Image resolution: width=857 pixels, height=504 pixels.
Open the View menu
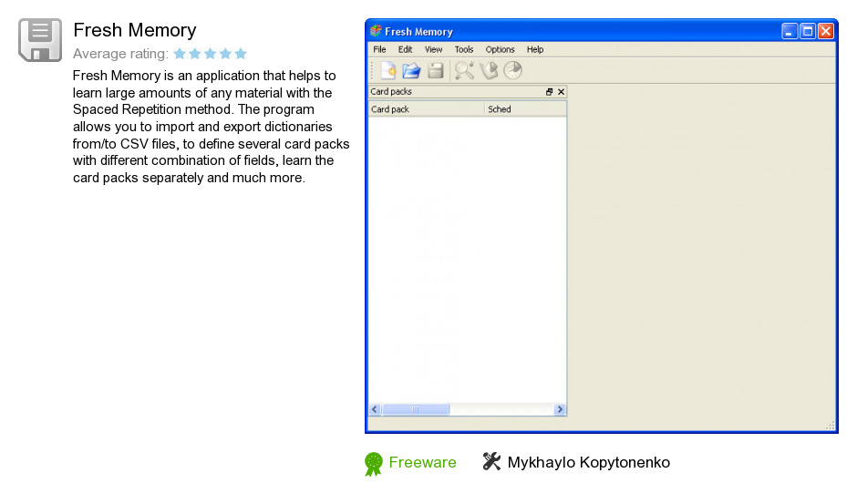[x=433, y=50]
